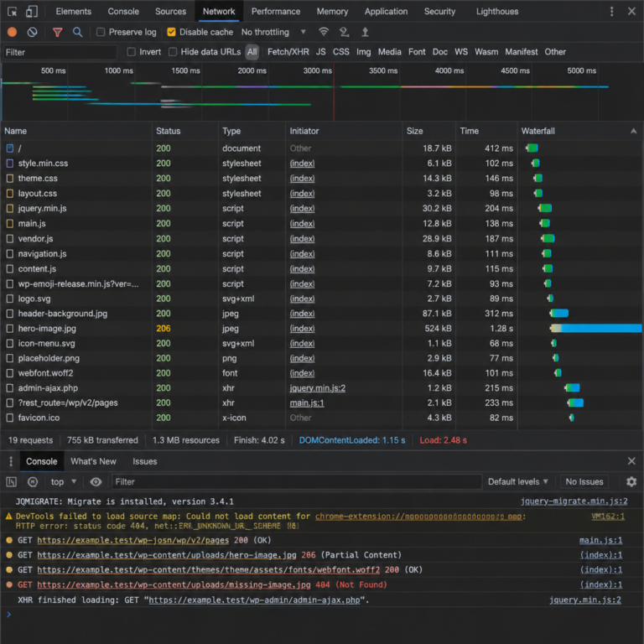Screen dimensions: 644x644
Task: Switch to the Sources tab
Action: pos(170,11)
